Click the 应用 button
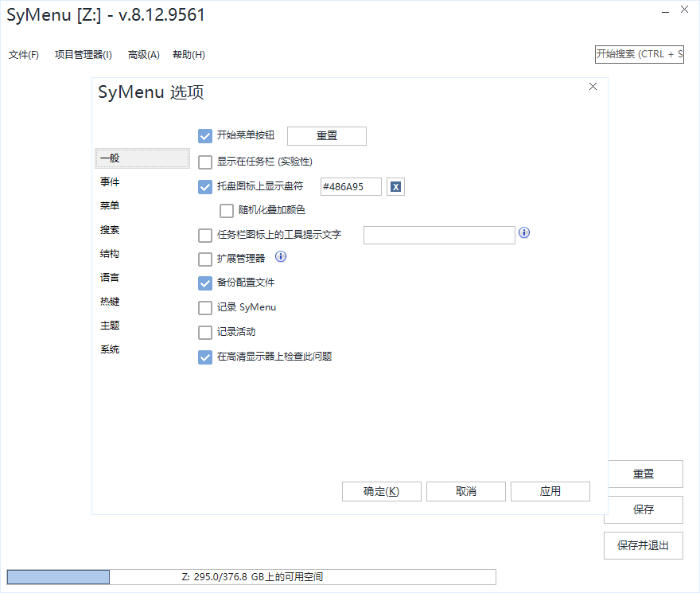 tap(550, 491)
